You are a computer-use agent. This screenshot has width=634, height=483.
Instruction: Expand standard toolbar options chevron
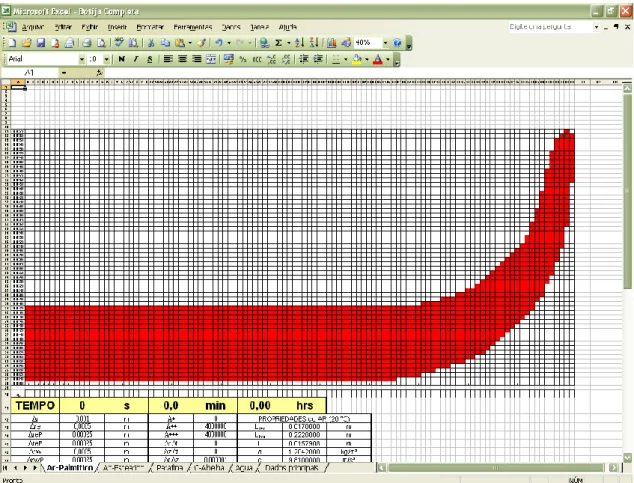pos(409,44)
